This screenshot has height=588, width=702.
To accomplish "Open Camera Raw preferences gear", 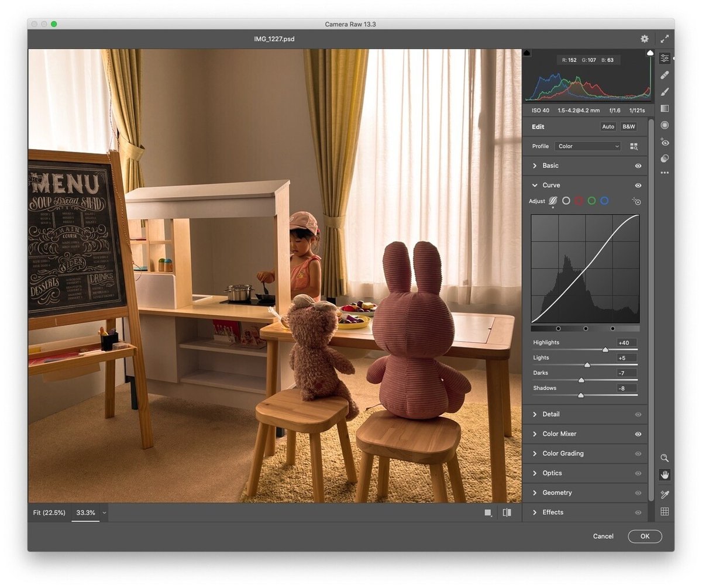I will 644,39.
